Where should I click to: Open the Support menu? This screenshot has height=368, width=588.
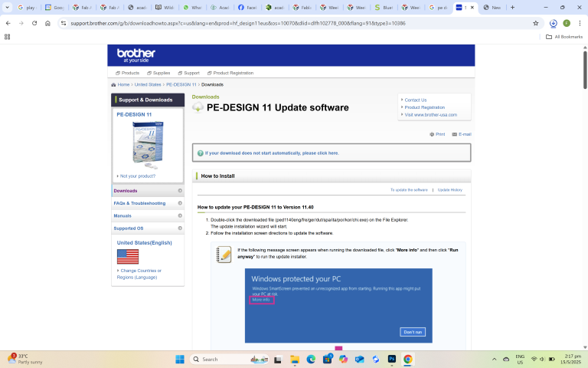click(188, 73)
